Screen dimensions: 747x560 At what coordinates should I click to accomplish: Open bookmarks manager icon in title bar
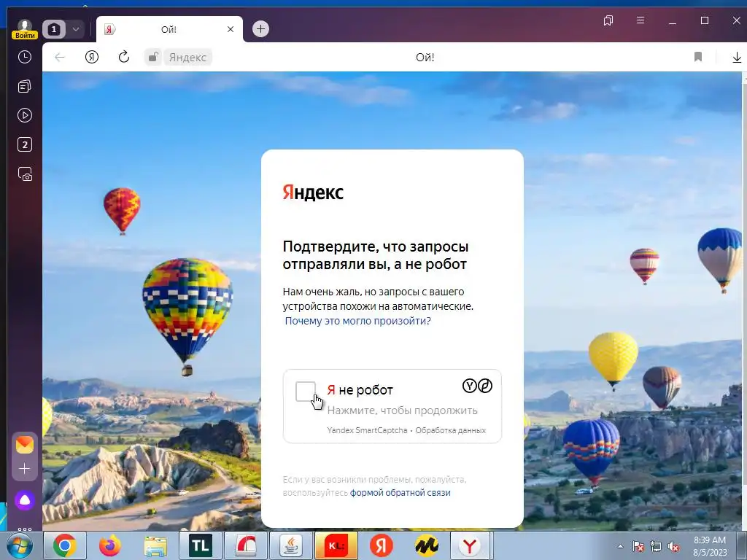608,20
